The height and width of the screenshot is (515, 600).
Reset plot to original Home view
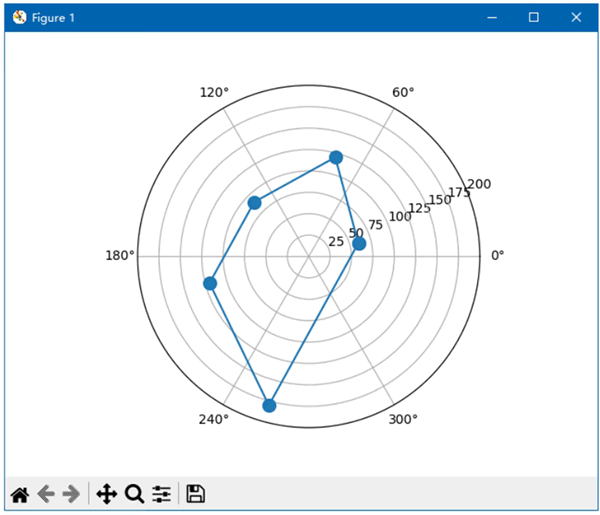20,494
